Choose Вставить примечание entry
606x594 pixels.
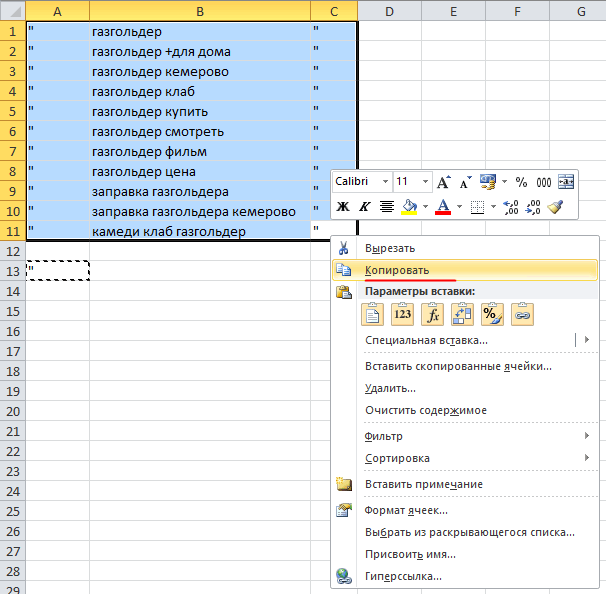click(465, 484)
